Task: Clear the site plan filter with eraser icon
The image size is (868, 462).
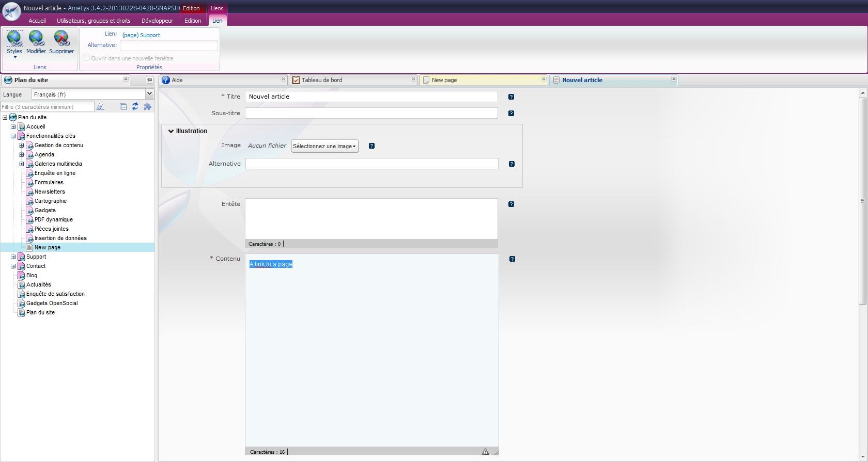Action: point(100,106)
